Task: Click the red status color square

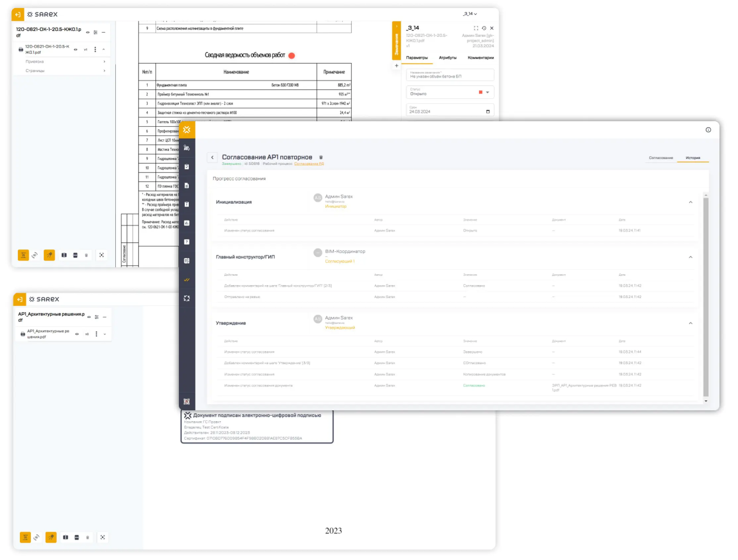Action: coord(480,92)
